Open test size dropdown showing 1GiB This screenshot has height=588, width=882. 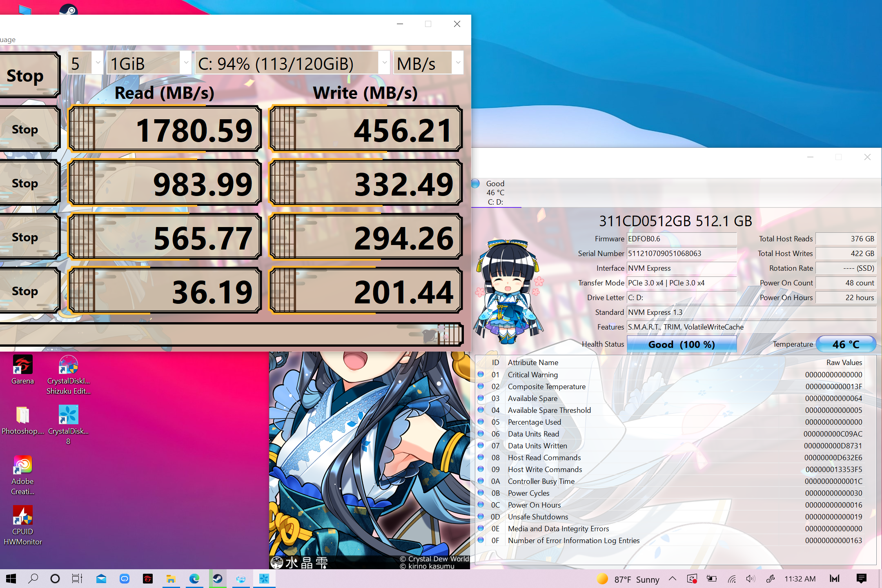click(149, 63)
